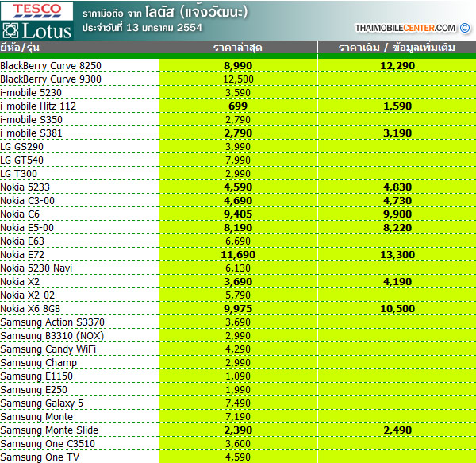Click the date text 13 มกราคม 2554
This screenshot has height=463, width=476.
[164, 28]
